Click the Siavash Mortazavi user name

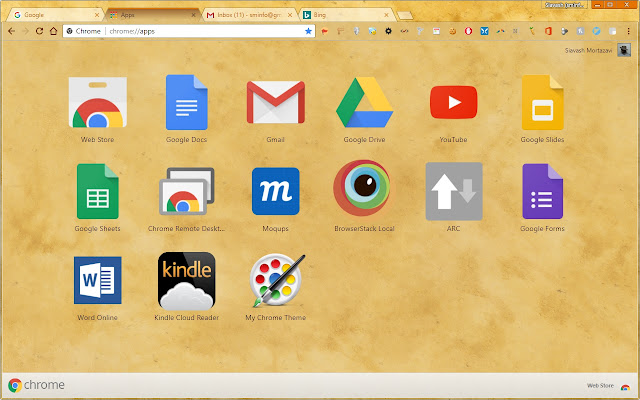tap(588, 51)
